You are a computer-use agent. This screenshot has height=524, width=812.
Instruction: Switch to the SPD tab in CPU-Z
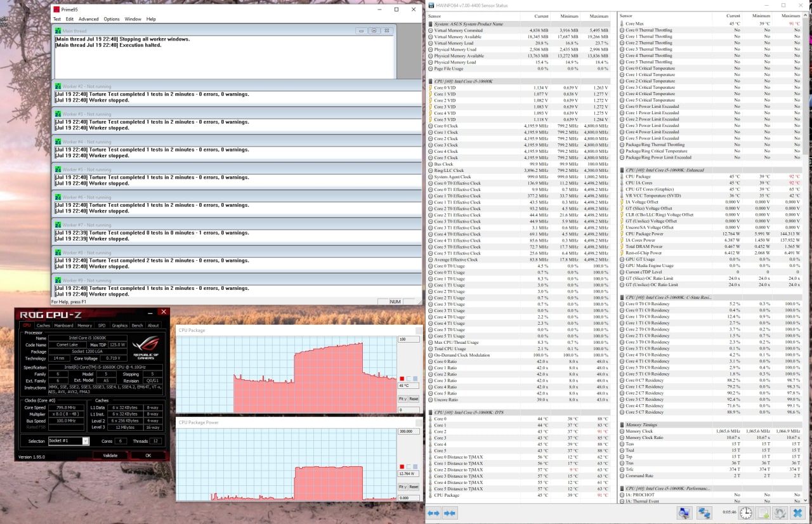pyautogui.click(x=102, y=325)
